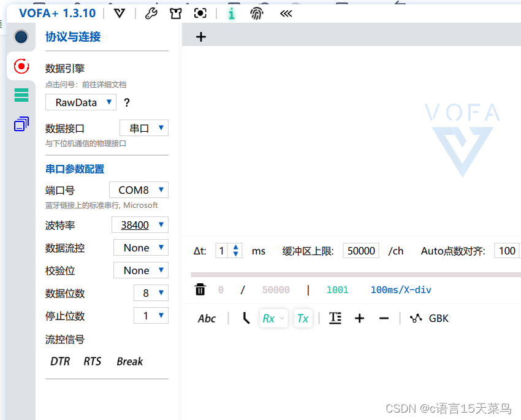The width and height of the screenshot is (521, 420).
Task: Toggle the Tx display button
Action: coord(303,318)
